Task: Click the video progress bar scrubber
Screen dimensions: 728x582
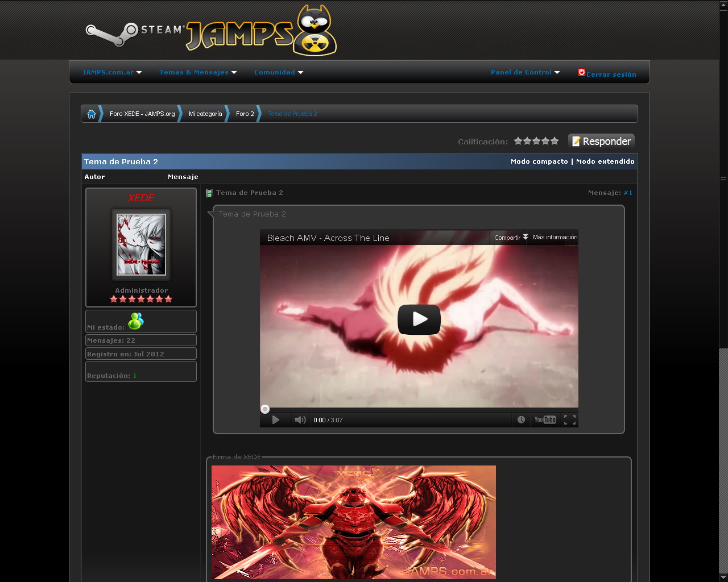Action: pos(265,409)
